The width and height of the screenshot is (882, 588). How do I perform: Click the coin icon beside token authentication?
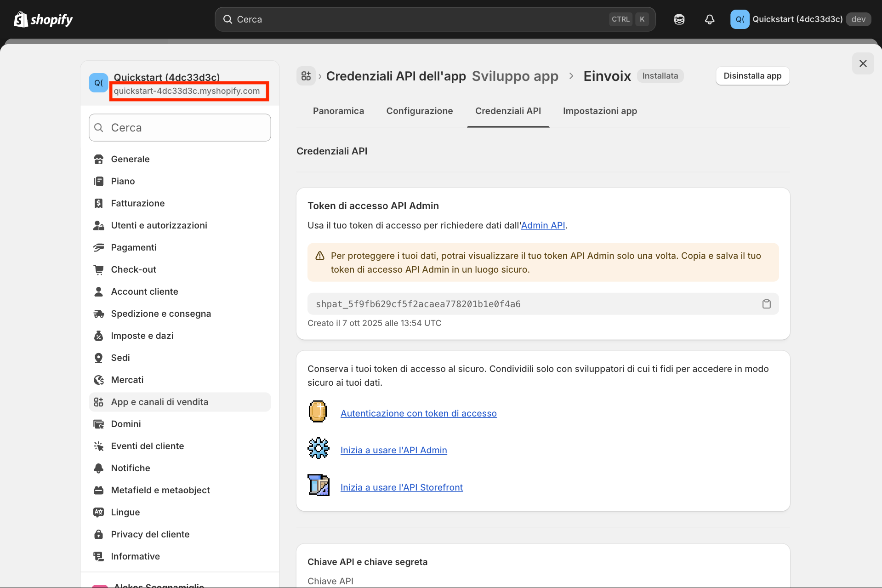tap(318, 411)
